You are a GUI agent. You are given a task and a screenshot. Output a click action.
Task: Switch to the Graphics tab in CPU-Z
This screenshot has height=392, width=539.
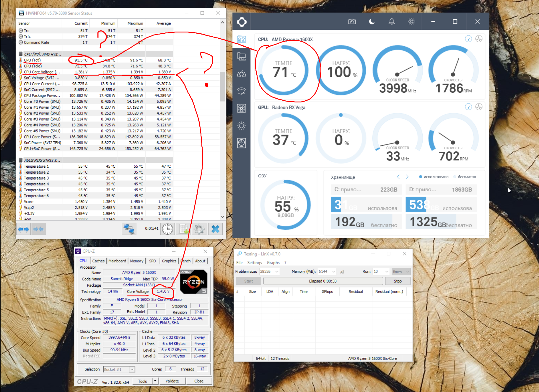[x=169, y=261]
